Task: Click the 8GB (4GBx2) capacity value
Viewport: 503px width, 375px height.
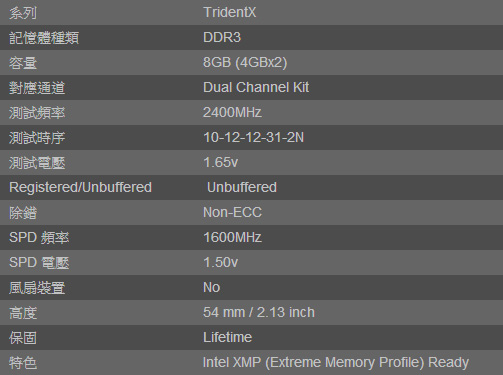Action: click(x=245, y=62)
